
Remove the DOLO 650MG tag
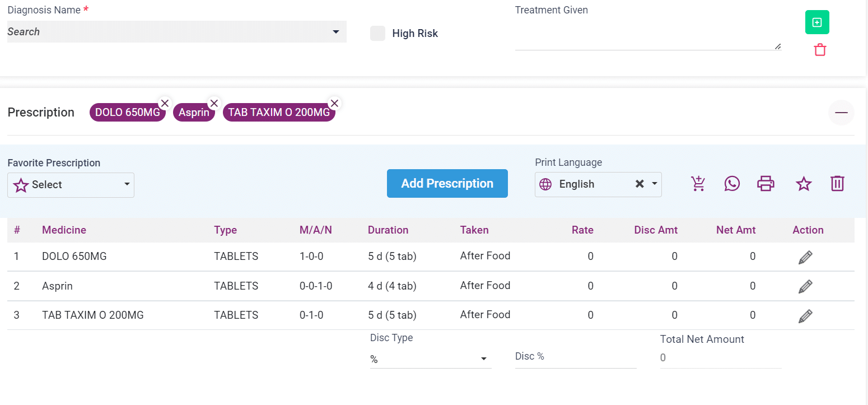(x=165, y=103)
